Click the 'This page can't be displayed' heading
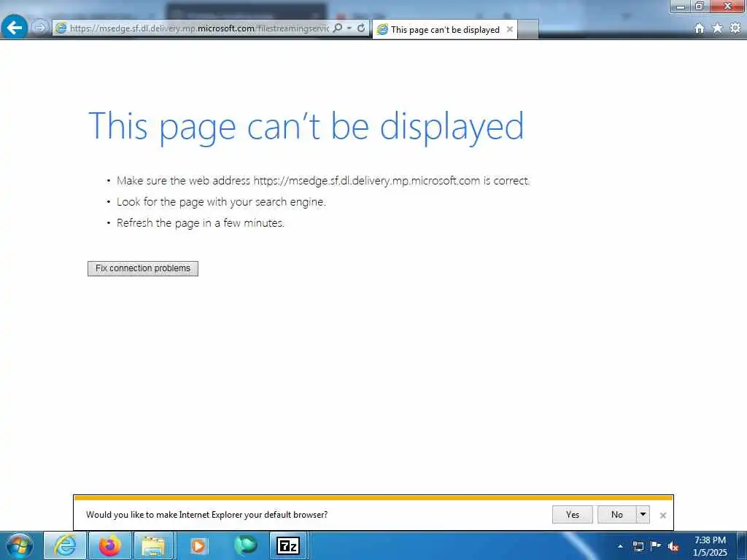Image resolution: width=747 pixels, height=560 pixels. pyautogui.click(x=306, y=127)
